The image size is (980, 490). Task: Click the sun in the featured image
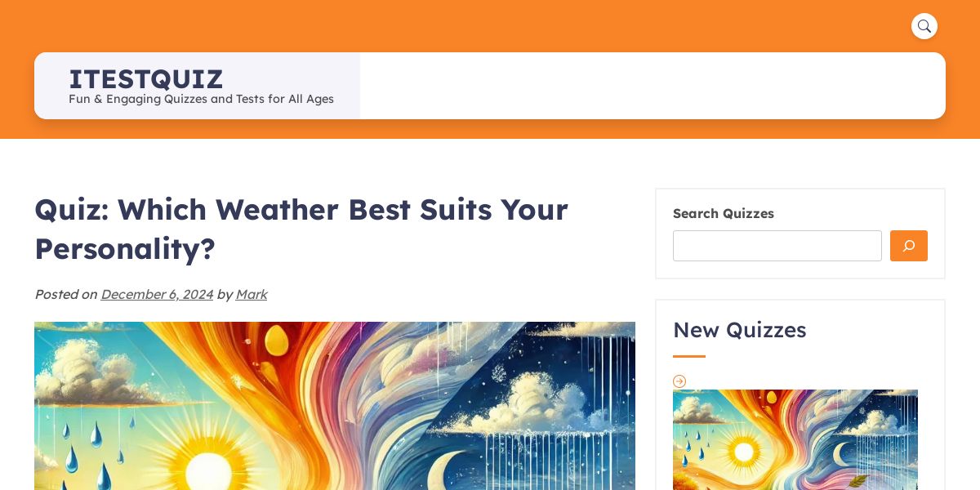pyautogui.click(x=211, y=467)
